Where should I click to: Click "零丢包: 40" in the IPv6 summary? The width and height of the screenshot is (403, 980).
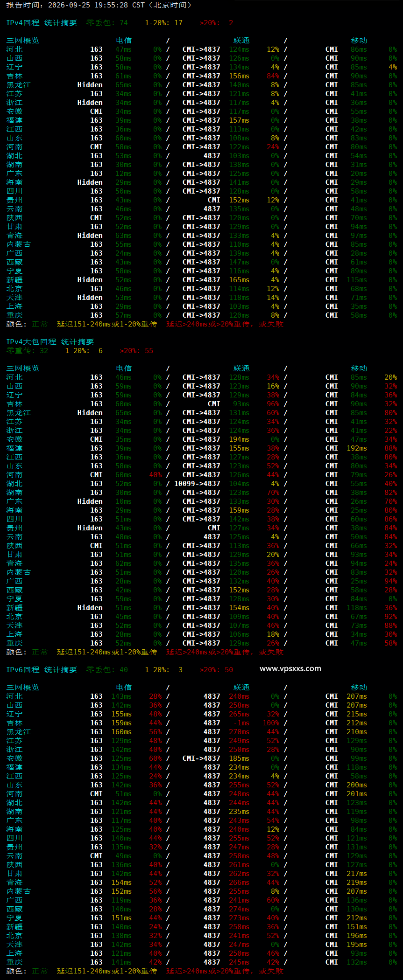point(107,670)
